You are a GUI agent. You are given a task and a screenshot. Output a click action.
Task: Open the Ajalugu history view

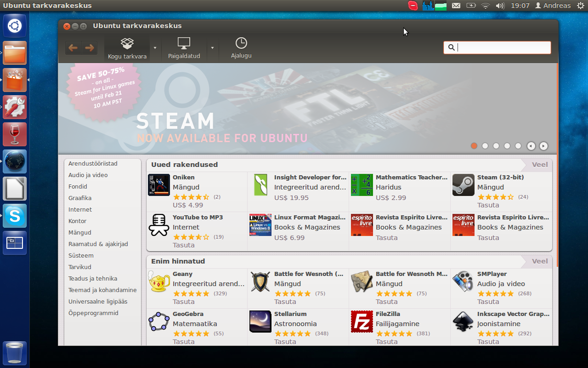[241, 49]
